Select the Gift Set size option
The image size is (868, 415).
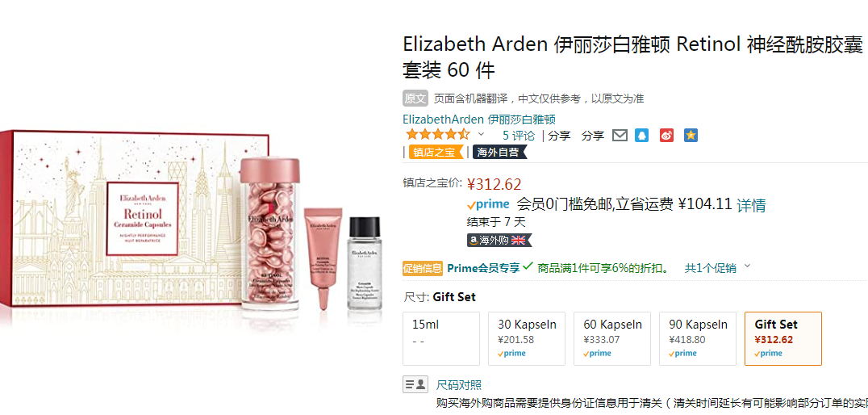tap(783, 338)
